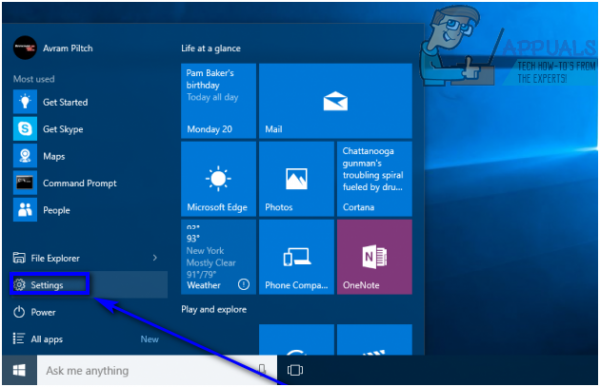Open the Weather tile for New York

pos(218,257)
